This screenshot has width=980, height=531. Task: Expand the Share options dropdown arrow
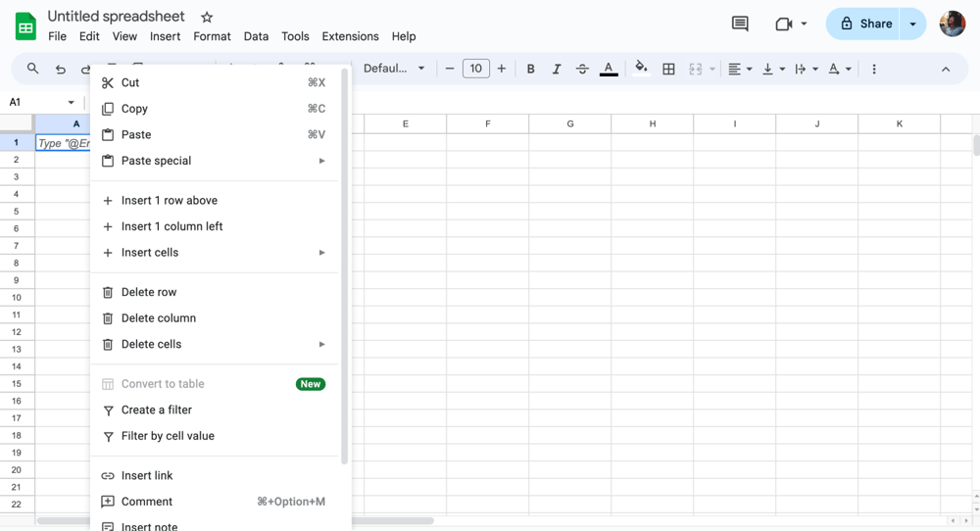(913, 24)
